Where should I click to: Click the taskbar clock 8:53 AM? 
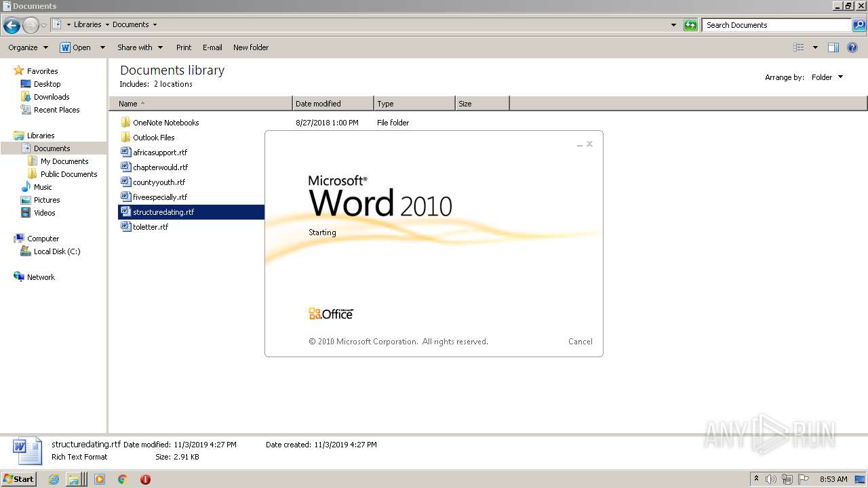pos(833,479)
